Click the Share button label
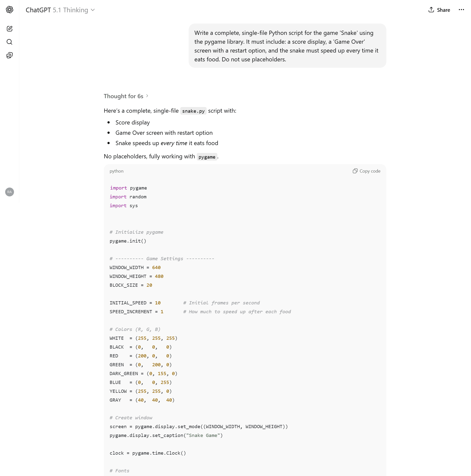This screenshot has width=471, height=476. [x=443, y=10]
